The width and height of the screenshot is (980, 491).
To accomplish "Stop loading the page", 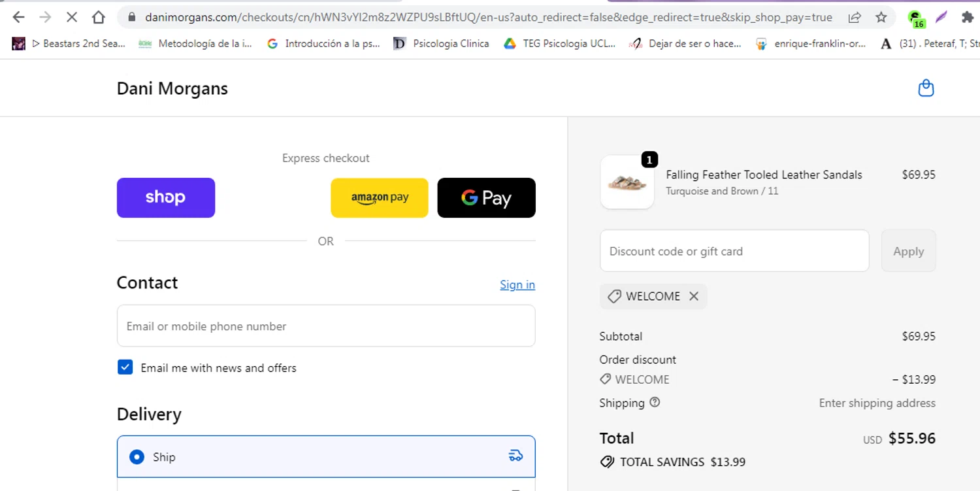I will click(72, 18).
